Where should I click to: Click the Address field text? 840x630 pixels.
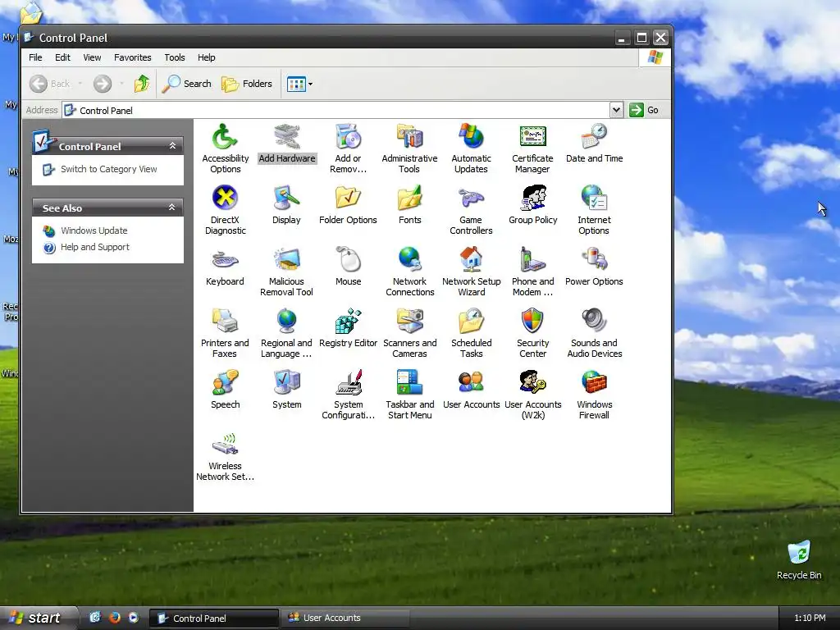coord(106,111)
